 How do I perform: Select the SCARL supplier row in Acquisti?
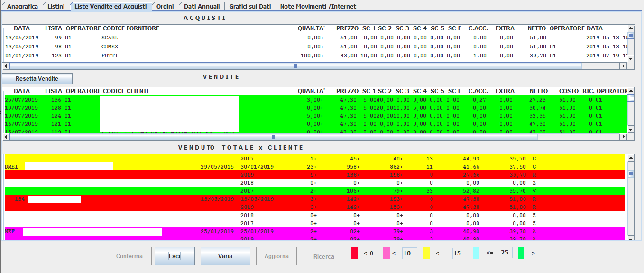315,38
